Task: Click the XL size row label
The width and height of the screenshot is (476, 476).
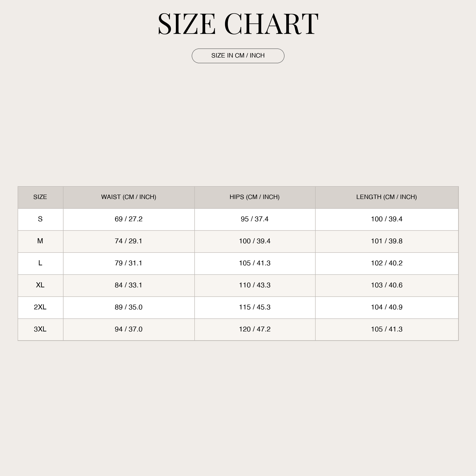Action: (40, 285)
